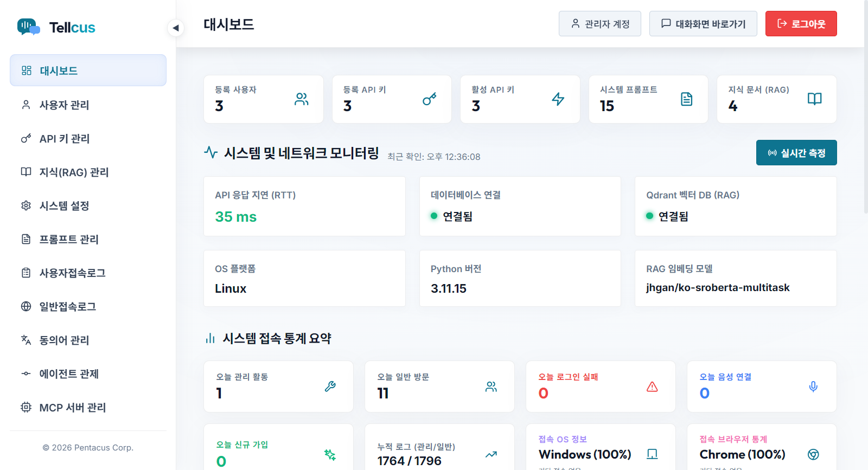Click the Tellcus logo icon
868x470 pixels.
click(x=28, y=27)
